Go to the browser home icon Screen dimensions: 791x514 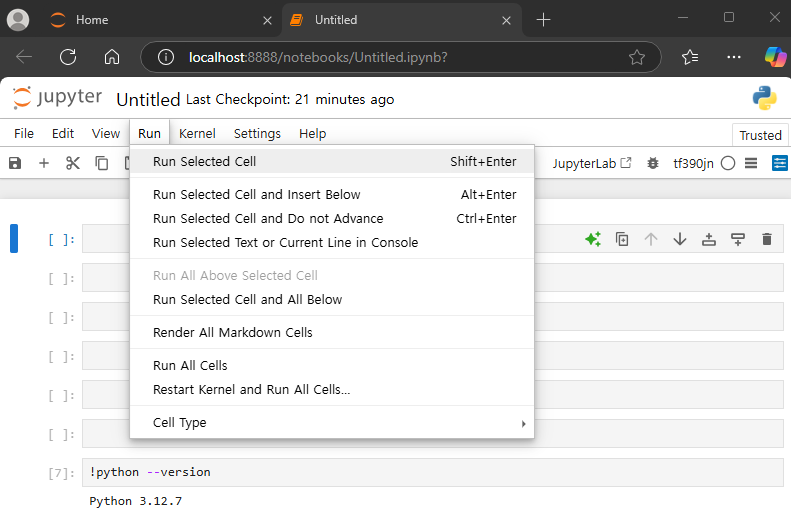[x=112, y=57]
